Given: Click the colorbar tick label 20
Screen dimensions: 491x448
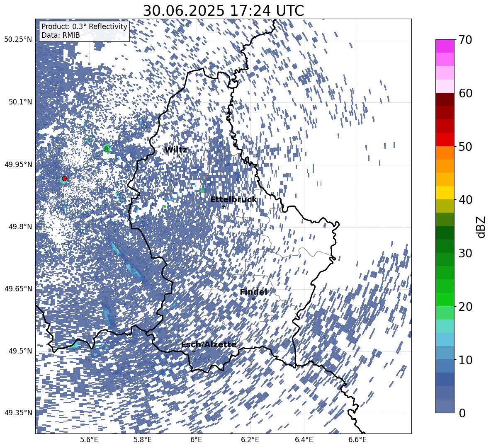Looking at the screenshot, I should (465, 306).
